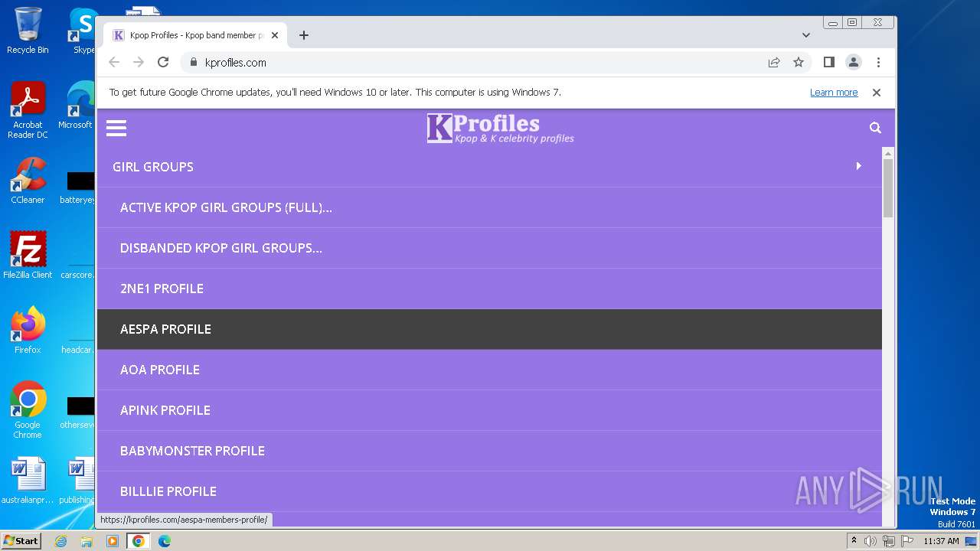Open the Recycle Bin desktop icon
980x551 pixels.
click(28, 31)
